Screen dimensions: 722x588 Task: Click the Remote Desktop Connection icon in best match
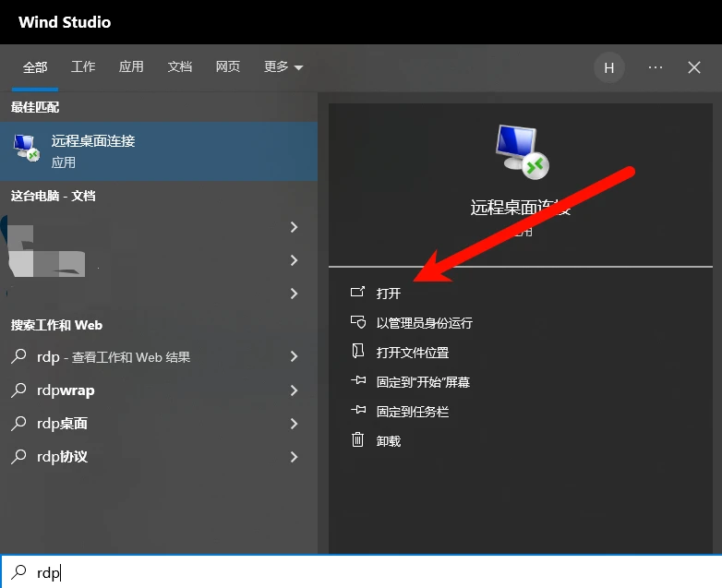coord(25,148)
